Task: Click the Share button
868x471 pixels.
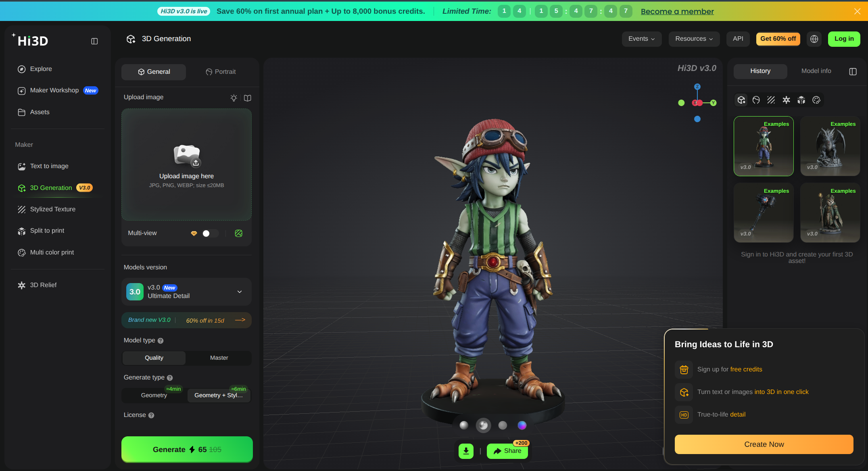Action: 507,451
